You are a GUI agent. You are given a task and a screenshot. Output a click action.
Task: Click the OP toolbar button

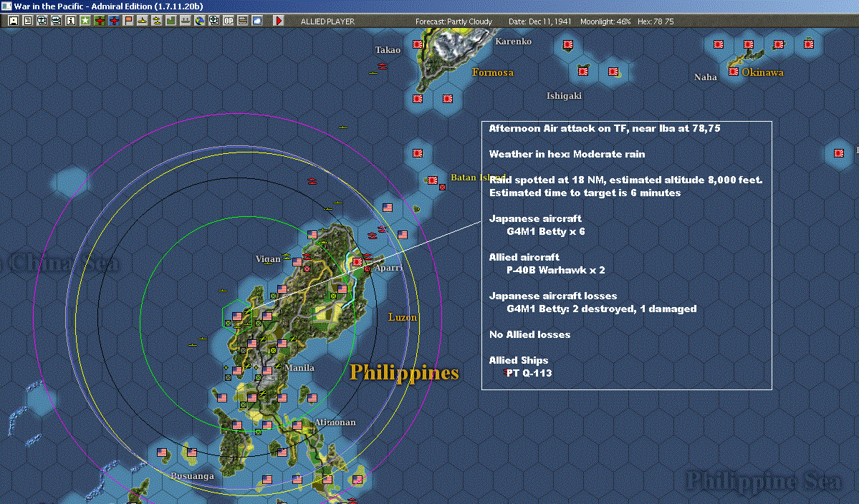coord(229,21)
